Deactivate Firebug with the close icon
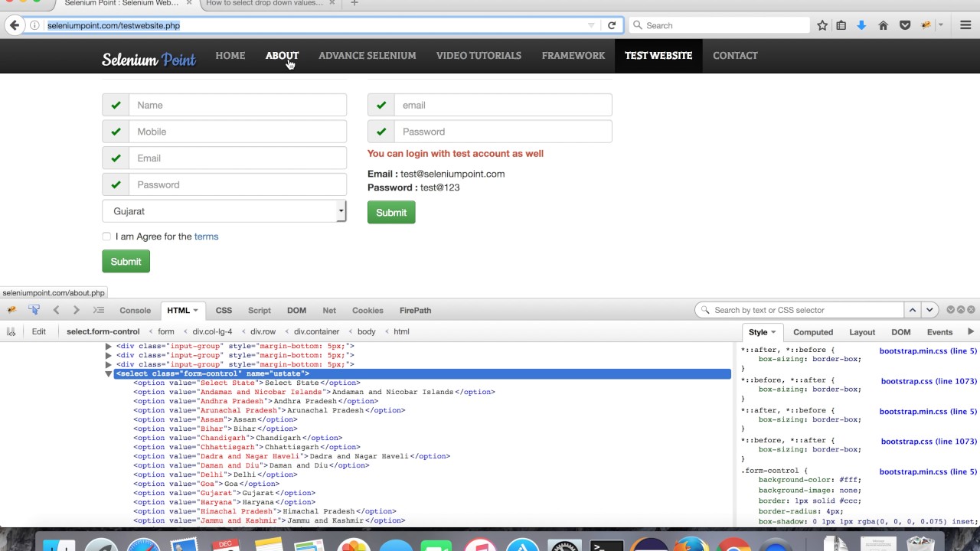The height and width of the screenshot is (551, 980). (x=971, y=310)
